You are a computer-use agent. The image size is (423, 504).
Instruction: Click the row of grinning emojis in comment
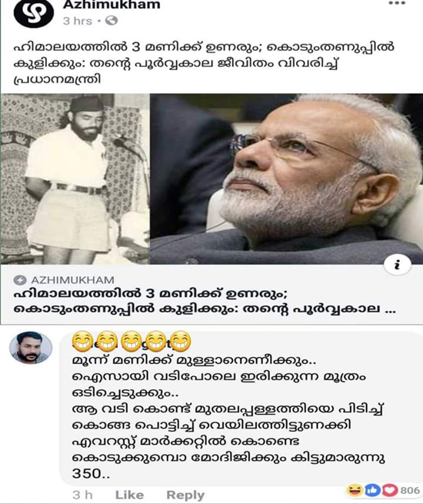pos(132,342)
